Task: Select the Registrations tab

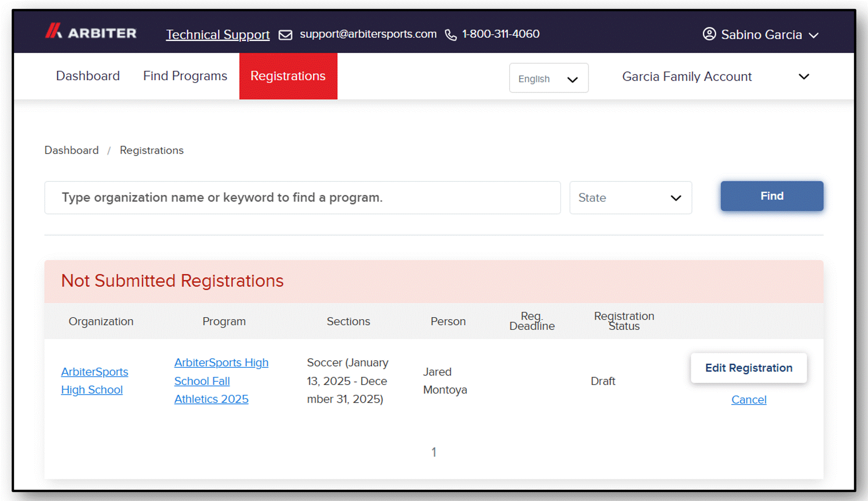Action: (288, 76)
